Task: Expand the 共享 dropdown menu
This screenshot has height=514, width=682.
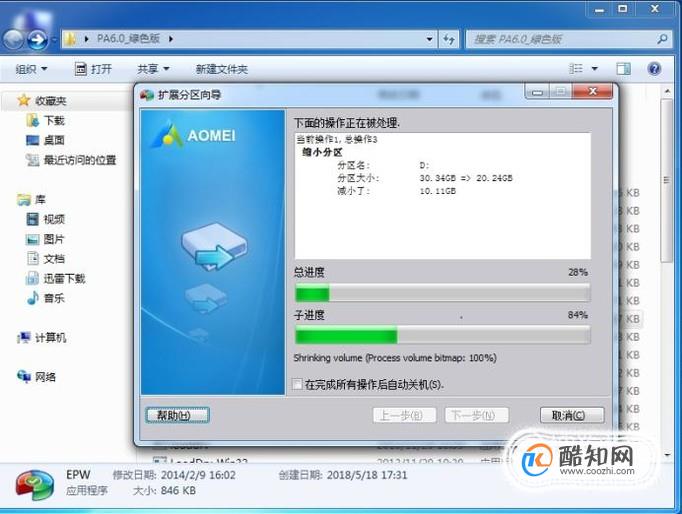Action: pyautogui.click(x=153, y=69)
